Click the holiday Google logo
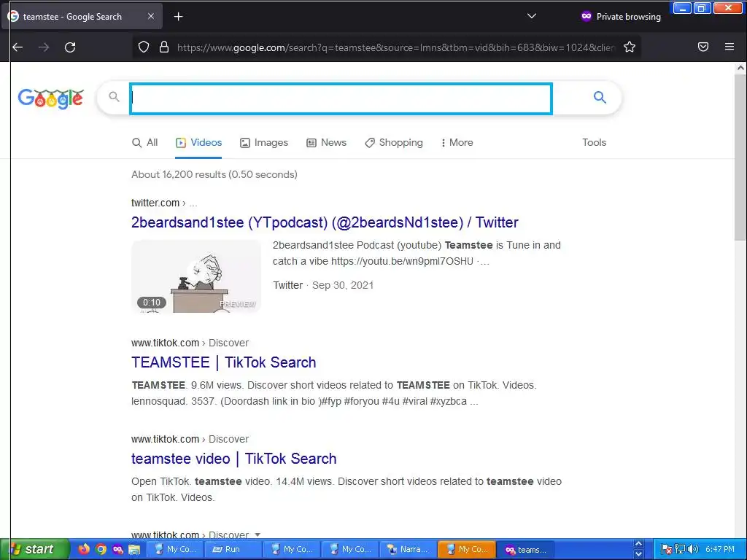Viewport: 747px width, 560px height. [x=51, y=98]
